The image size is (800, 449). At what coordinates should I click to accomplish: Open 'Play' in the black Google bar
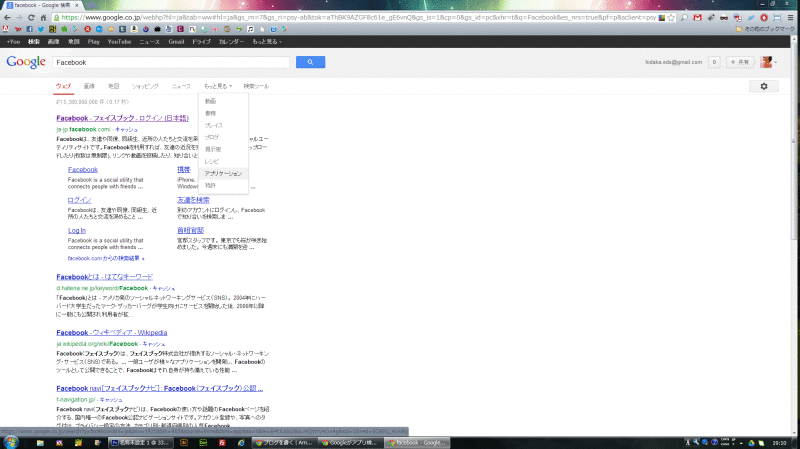tap(93, 41)
